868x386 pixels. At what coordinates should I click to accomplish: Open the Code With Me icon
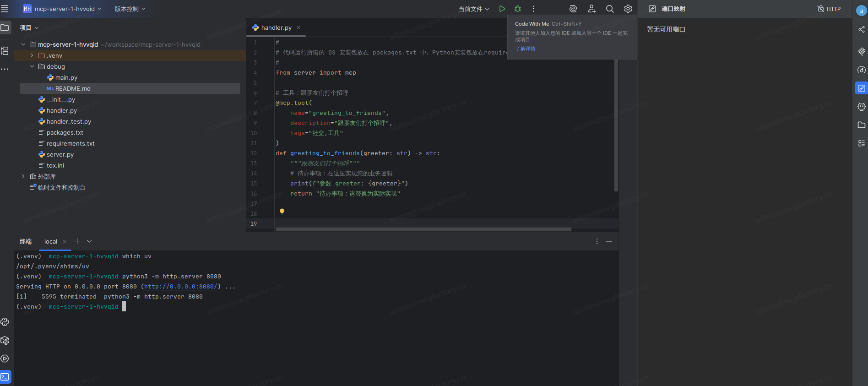[x=591, y=9]
